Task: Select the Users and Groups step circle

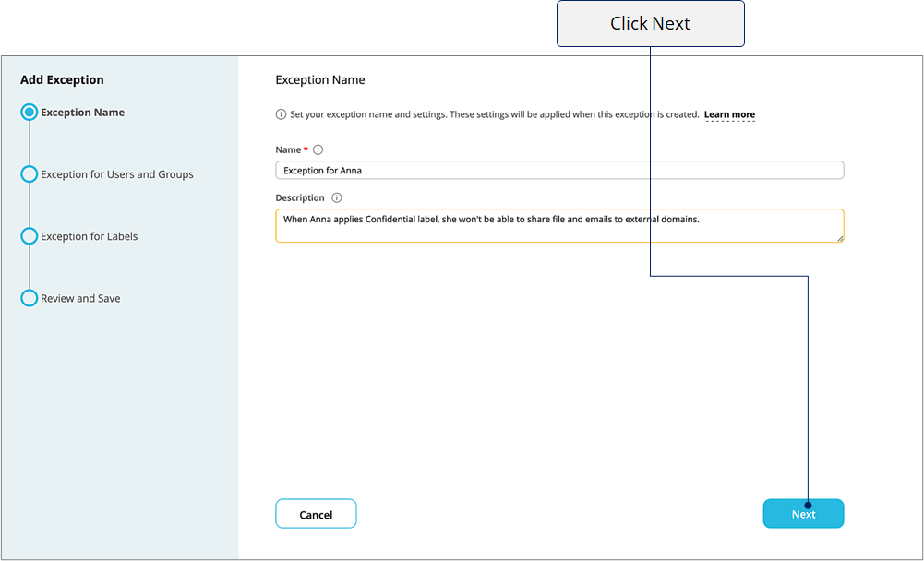Action: point(29,173)
